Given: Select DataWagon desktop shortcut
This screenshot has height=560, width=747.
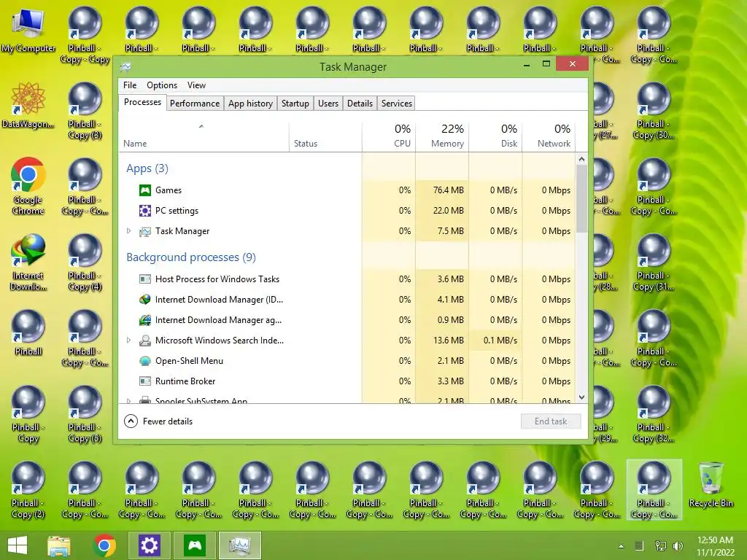Looking at the screenshot, I should click(x=28, y=106).
